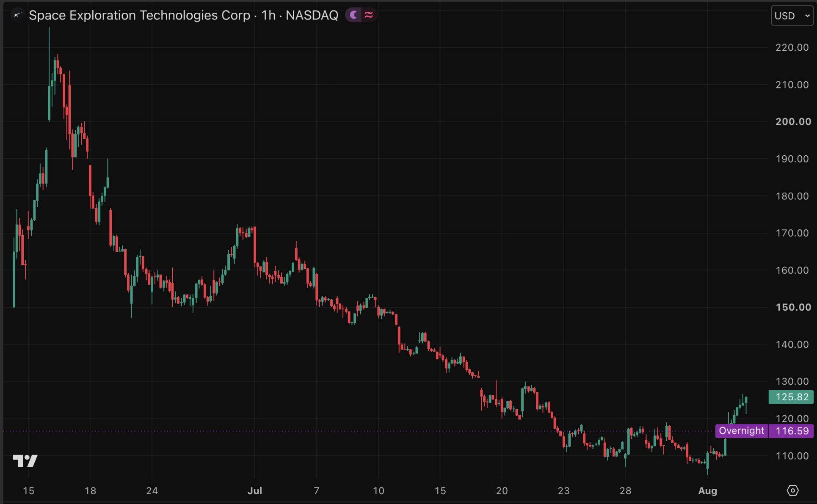Click the Space Exploration Technologies Corp title
Image resolution: width=817 pixels, height=504 pixels.
(140, 15)
